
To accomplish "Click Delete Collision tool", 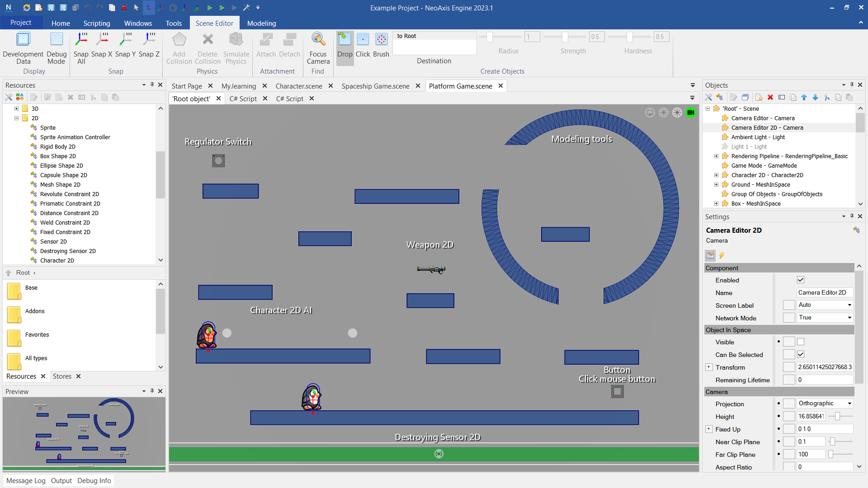I will click(208, 48).
